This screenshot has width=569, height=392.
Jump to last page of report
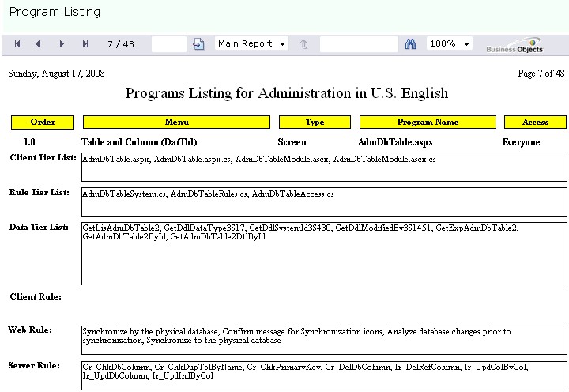click(x=85, y=44)
